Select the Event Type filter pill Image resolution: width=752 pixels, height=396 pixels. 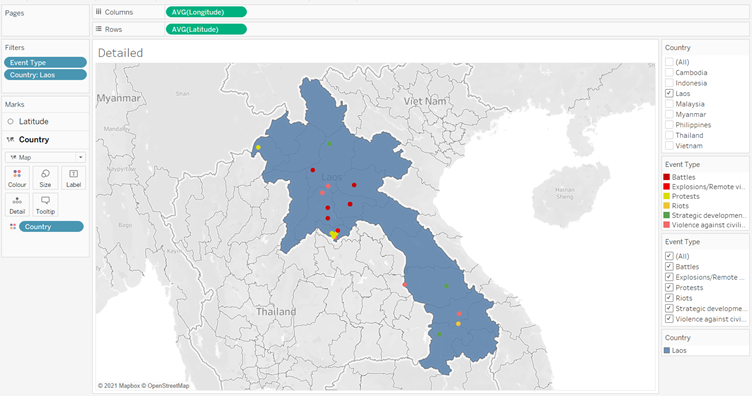(45, 62)
